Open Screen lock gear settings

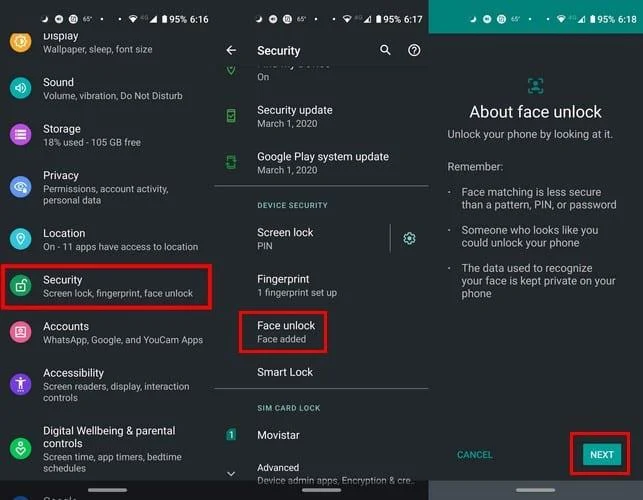coord(409,238)
